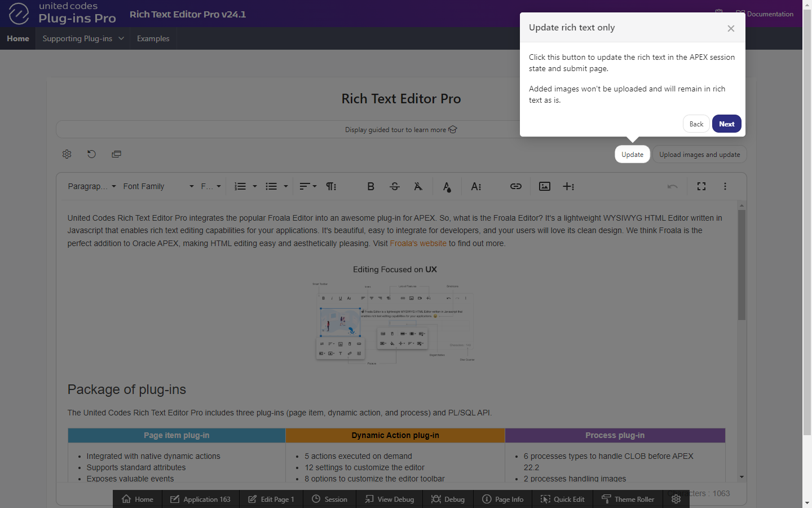Expand unordered list style arrow
This screenshot has height=508, width=812.
[x=286, y=186]
